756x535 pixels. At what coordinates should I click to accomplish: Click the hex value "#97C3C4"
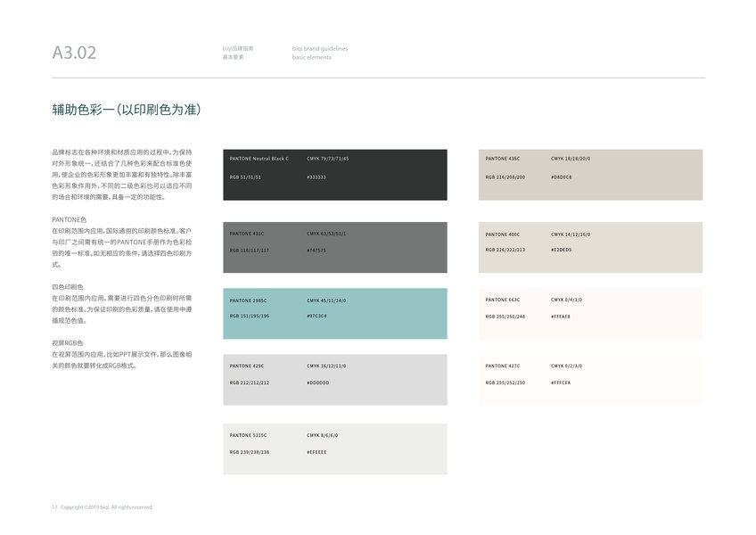pos(316,316)
